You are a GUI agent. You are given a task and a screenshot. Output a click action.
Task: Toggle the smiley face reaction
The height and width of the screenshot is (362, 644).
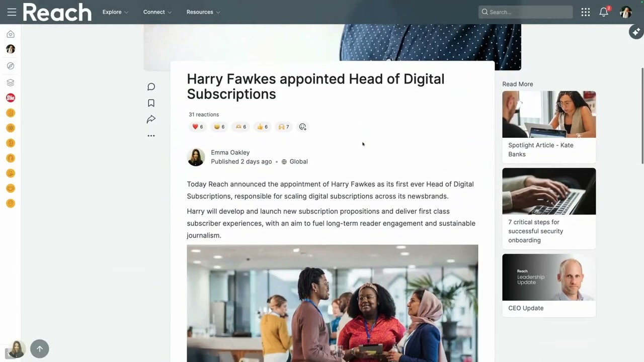click(219, 127)
